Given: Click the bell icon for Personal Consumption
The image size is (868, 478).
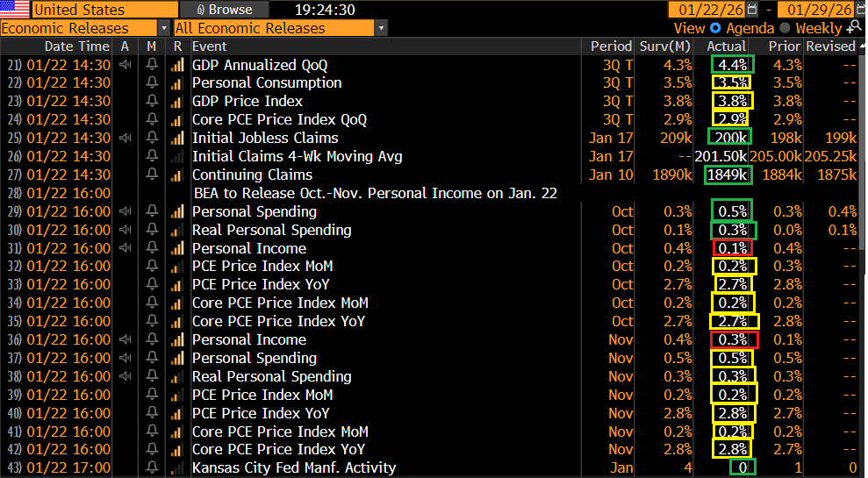Looking at the screenshot, I should [152, 83].
